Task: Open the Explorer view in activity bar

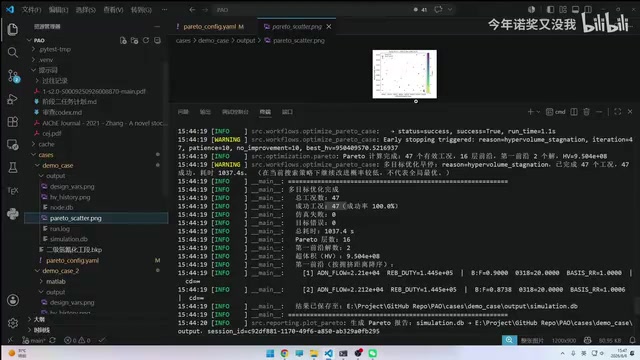Action: coord(13,29)
